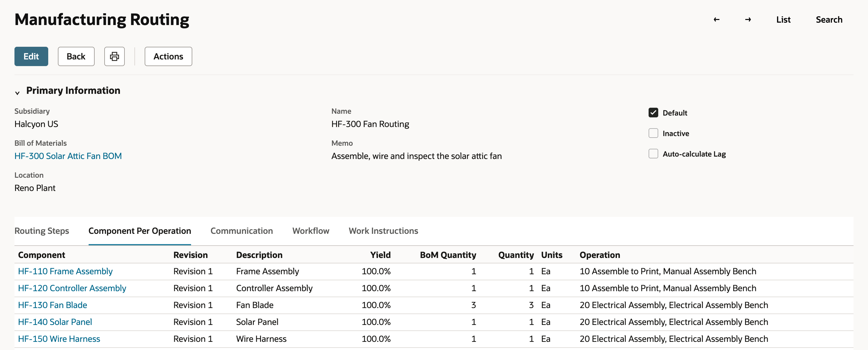Click the Back button

click(x=76, y=56)
